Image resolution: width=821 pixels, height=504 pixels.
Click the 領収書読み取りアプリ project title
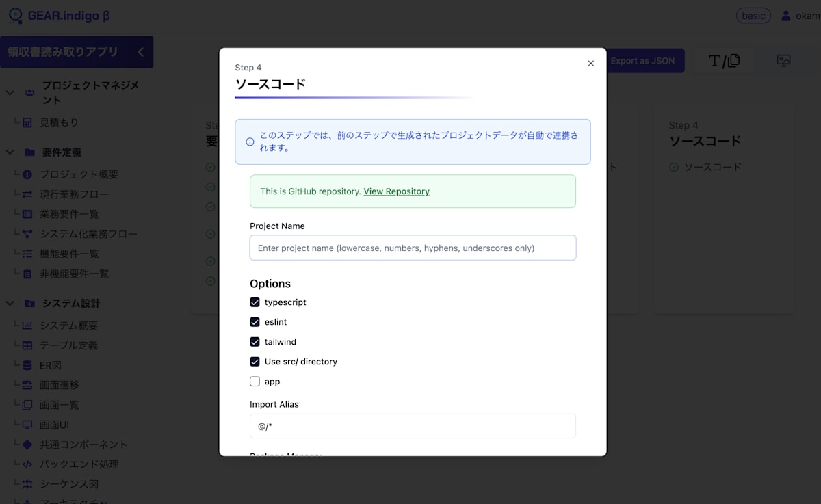pos(63,52)
